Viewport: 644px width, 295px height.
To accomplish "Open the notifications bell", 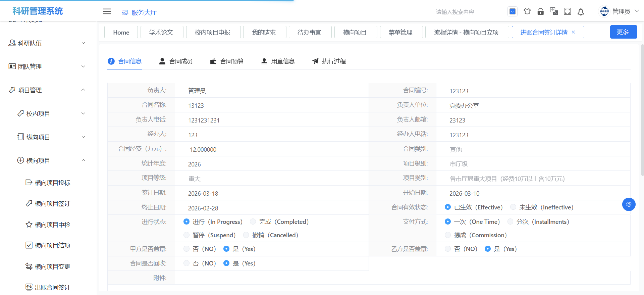I will pyautogui.click(x=581, y=12).
